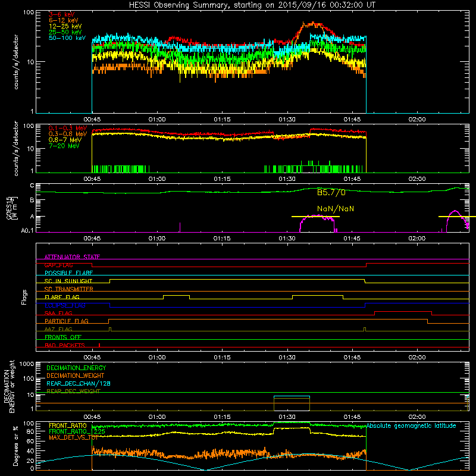
Task: Click the 0.3-0.8 MeV legend entry
Action: click(68, 134)
